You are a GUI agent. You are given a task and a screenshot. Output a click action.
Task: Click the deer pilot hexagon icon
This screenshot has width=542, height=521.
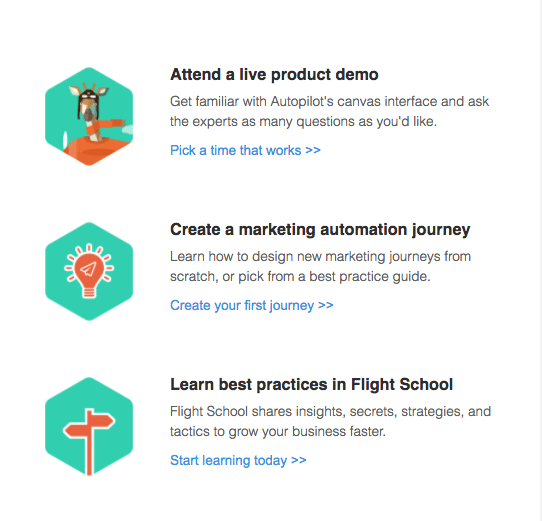89,117
